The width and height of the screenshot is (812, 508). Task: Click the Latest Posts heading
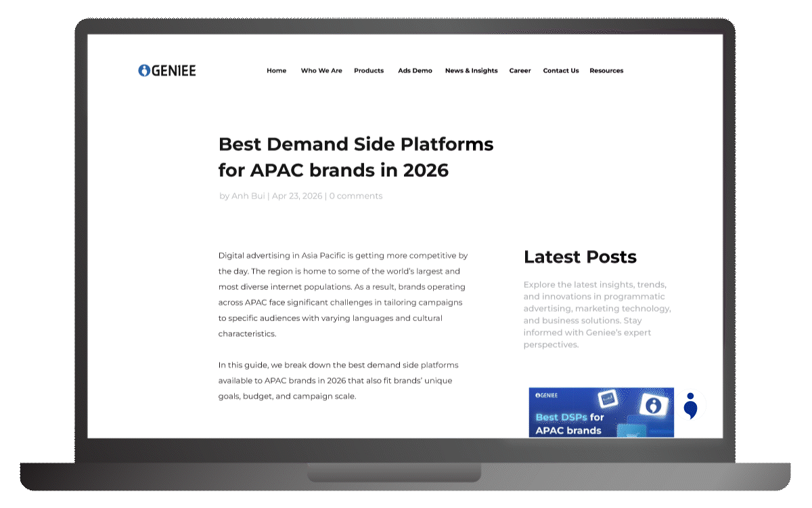(x=580, y=257)
